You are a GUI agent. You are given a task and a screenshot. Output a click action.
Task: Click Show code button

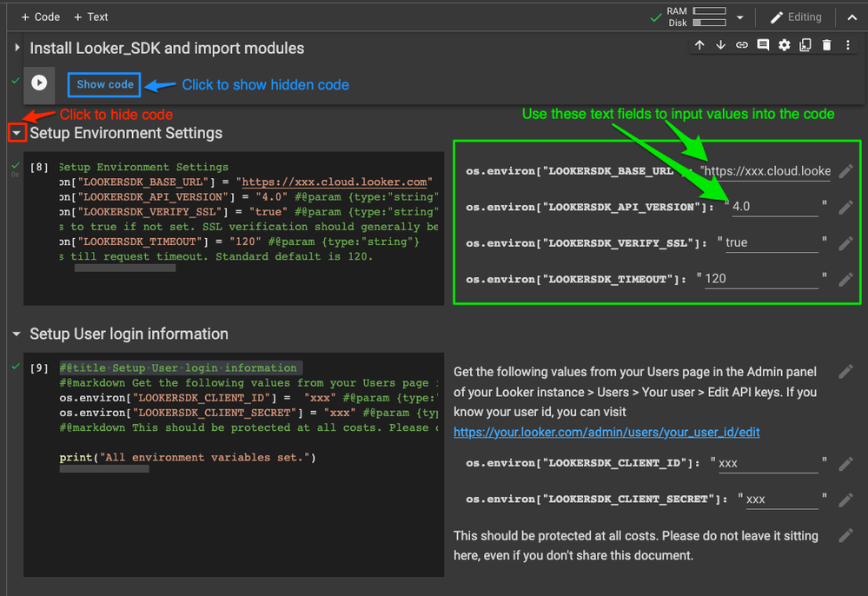(x=104, y=84)
